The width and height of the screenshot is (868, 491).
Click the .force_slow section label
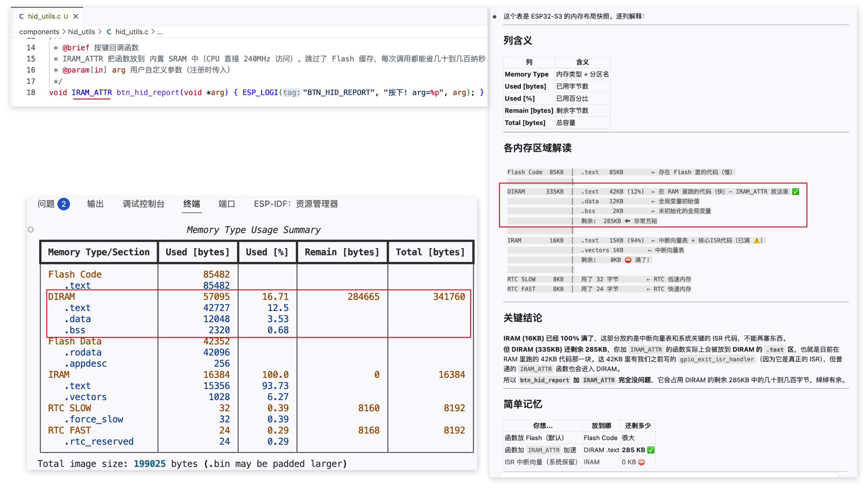(x=94, y=419)
